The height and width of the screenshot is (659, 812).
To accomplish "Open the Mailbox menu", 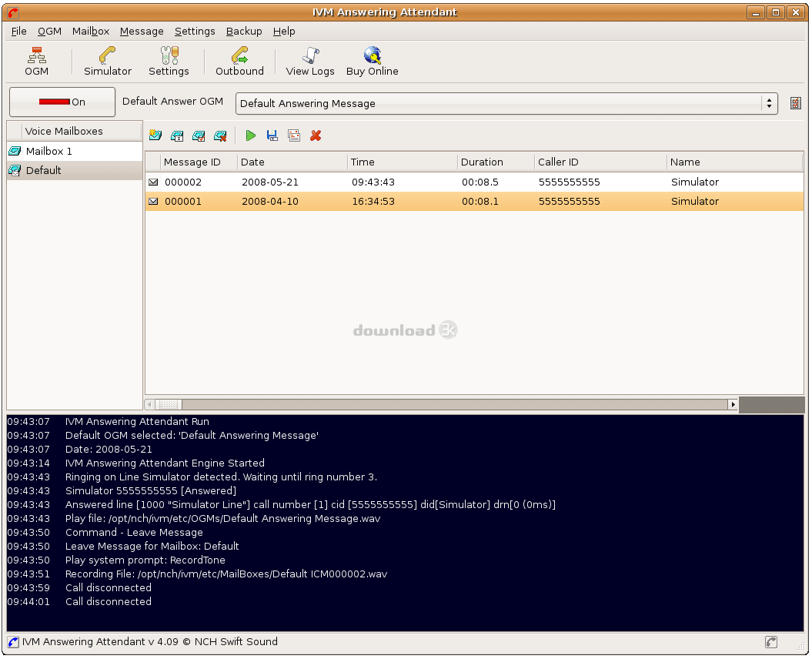I will (91, 31).
